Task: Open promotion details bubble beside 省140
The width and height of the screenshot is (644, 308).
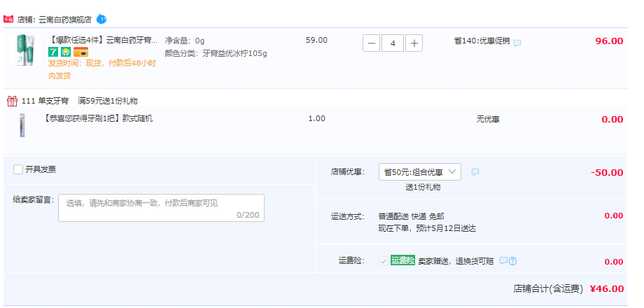Action: click(517, 43)
